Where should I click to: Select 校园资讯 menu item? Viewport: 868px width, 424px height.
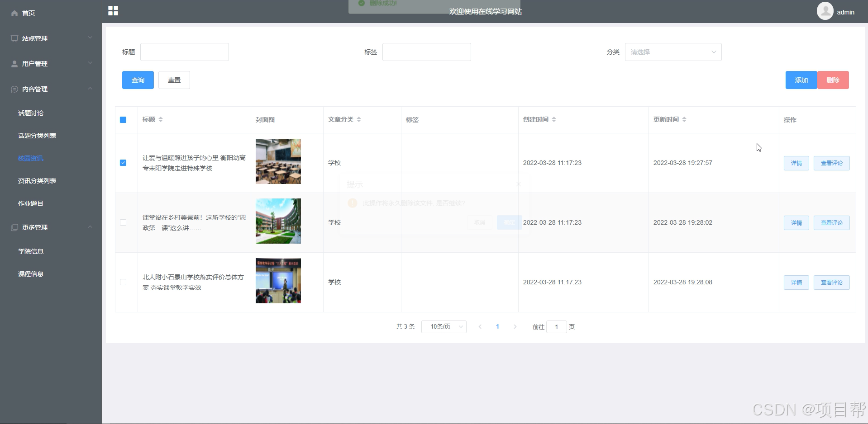coord(31,158)
